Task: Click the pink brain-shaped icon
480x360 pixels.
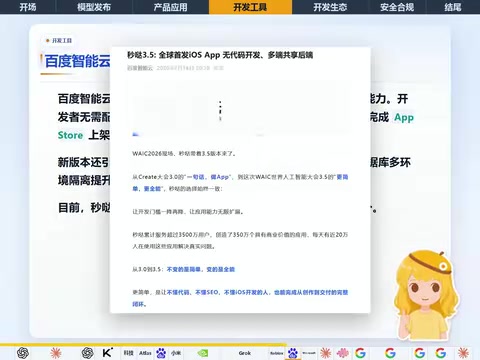Action: [343, 353]
